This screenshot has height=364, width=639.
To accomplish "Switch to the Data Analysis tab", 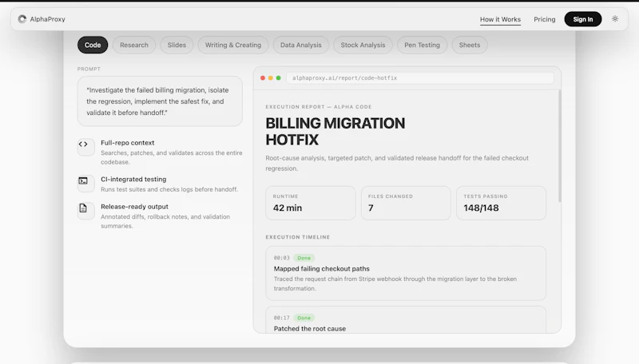I will (x=301, y=45).
